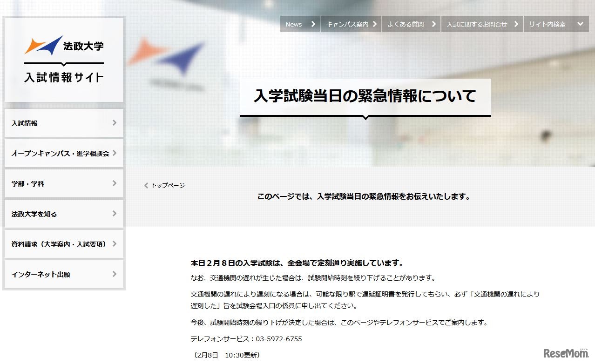Click the chevron next to News
The width and height of the screenshot is (595, 364).
coord(313,24)
